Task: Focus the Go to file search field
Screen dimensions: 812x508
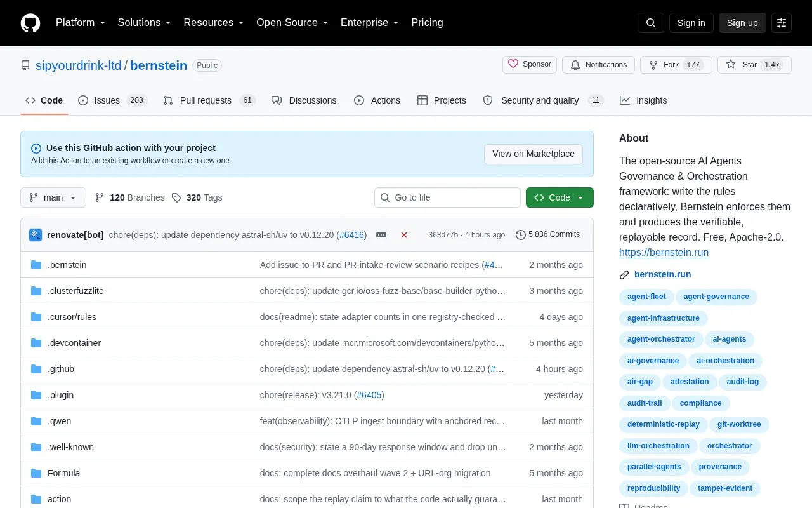Action: point(447,197)
